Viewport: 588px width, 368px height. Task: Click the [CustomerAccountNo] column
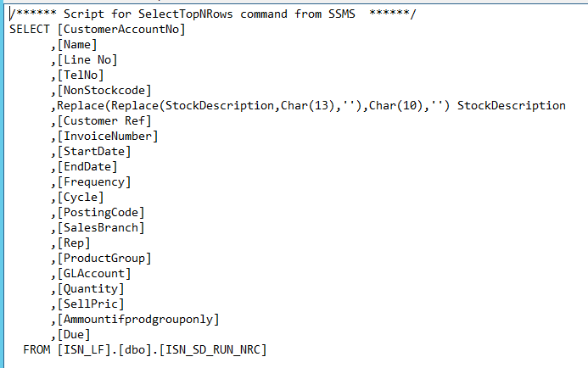[x=121, y=29]
